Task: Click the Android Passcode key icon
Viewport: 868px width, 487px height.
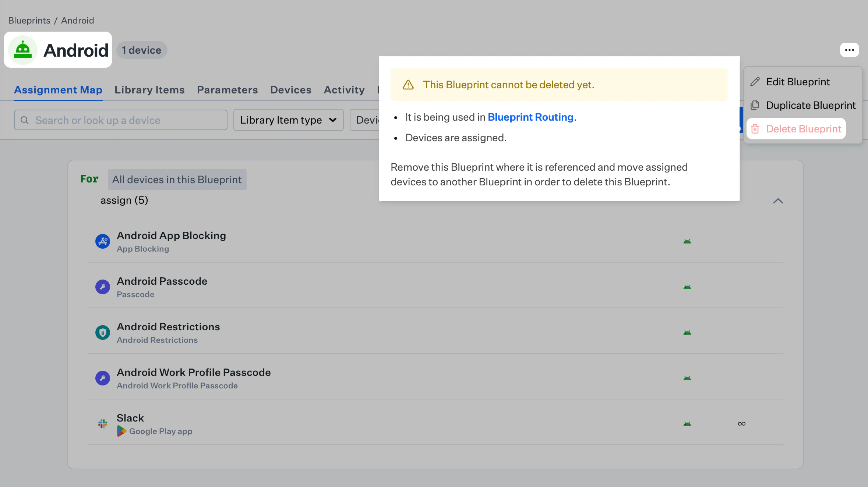Action: coord(103,287)
